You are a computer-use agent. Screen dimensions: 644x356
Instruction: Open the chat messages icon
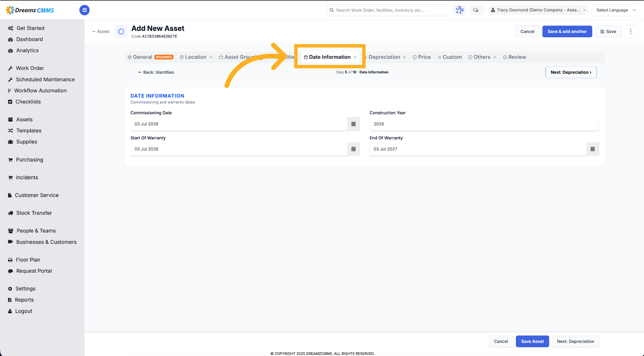476,10
